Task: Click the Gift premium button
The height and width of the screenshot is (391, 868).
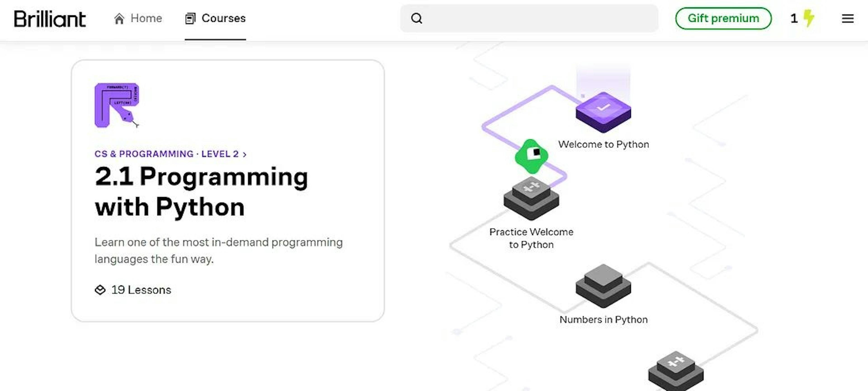Action: pos(723,18)
